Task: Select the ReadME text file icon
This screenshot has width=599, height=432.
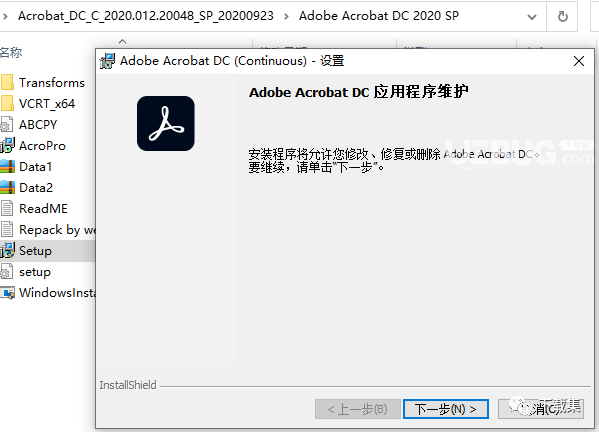Action: 7,209
